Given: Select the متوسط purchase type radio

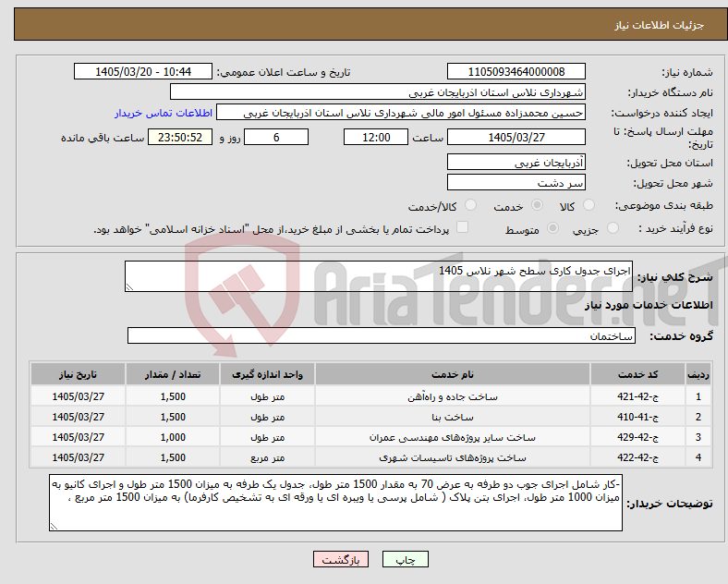Looking at the screenshot, I should 552,228.
